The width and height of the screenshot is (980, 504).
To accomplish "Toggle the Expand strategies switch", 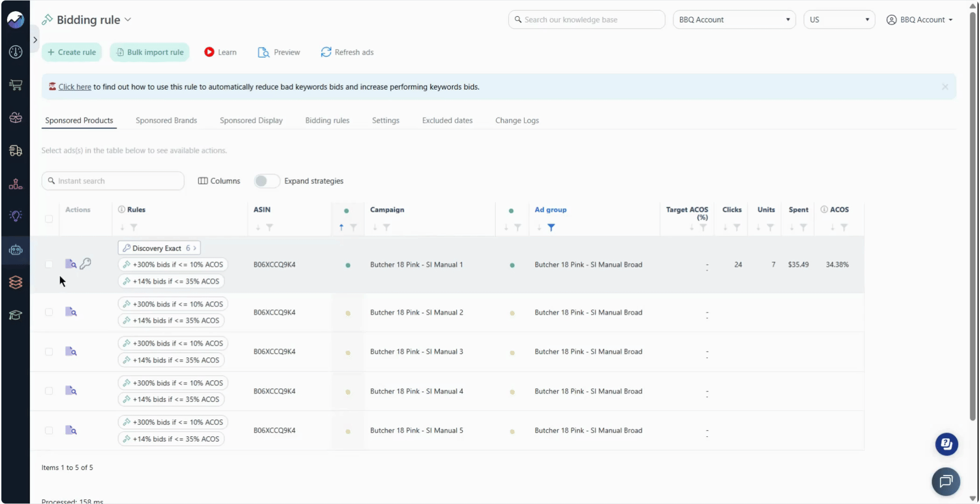I will click(266, 181).
